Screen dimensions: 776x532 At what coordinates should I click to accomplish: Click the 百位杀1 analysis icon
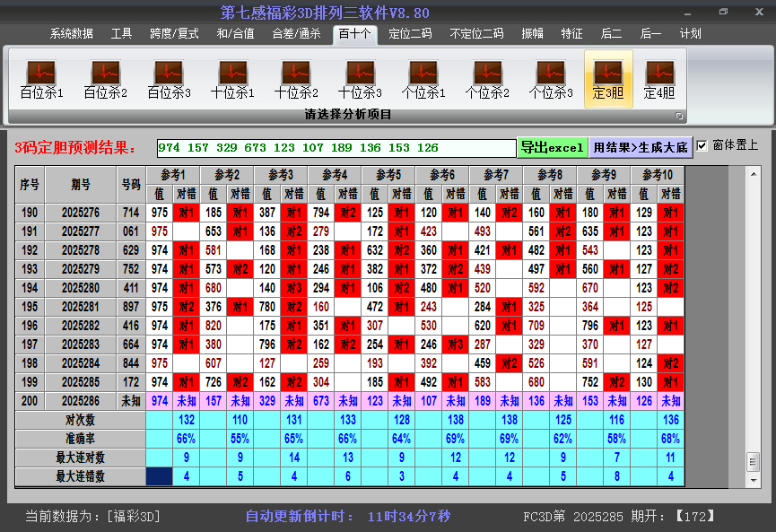41,80
